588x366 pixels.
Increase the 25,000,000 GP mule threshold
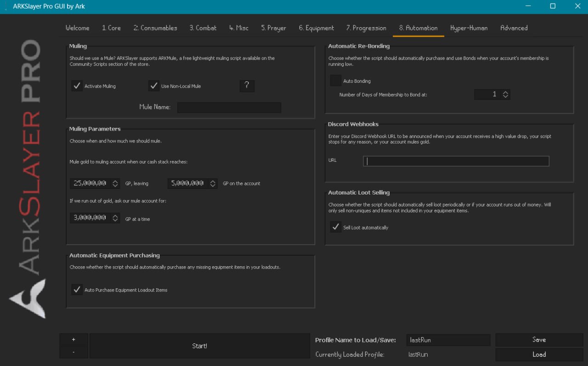tap(115, 181)
